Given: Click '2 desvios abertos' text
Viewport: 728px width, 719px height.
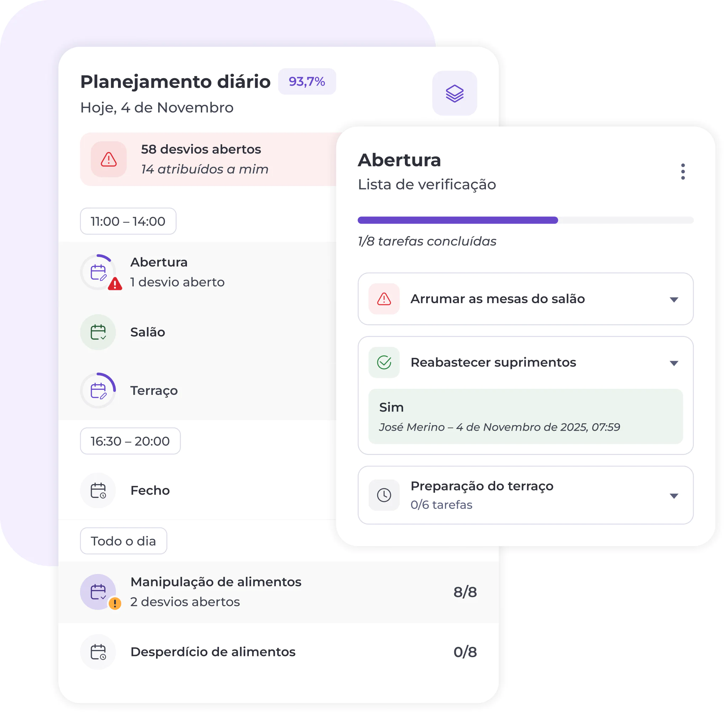Looking at the screenshot, I should tap(185, 602).
